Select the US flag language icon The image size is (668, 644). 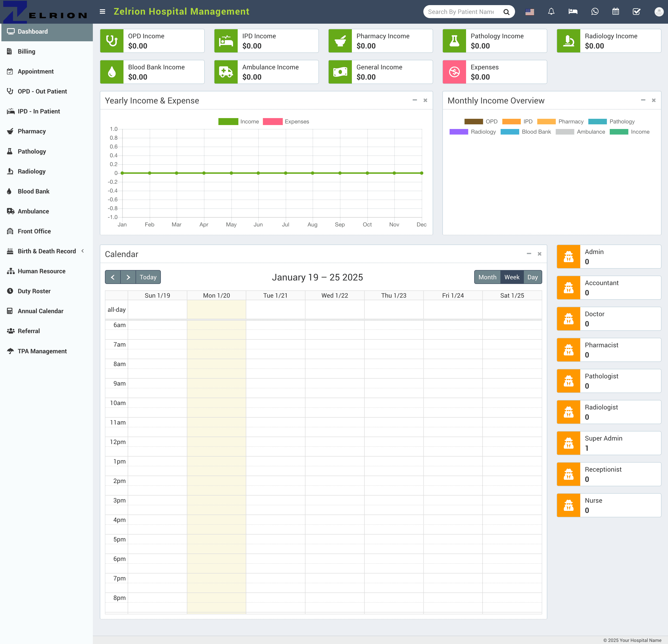point(530,12)
